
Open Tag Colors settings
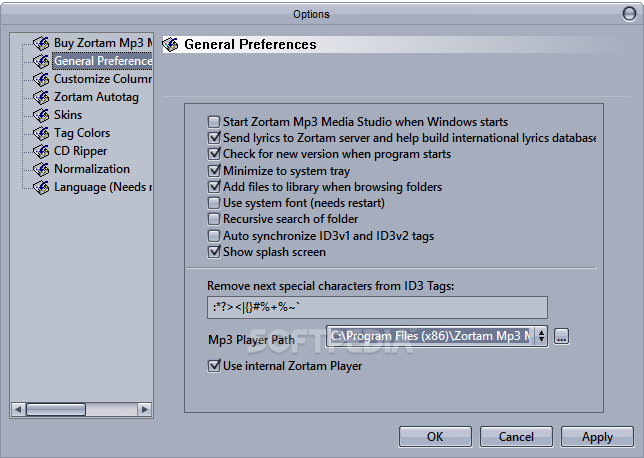click(82, 133)
